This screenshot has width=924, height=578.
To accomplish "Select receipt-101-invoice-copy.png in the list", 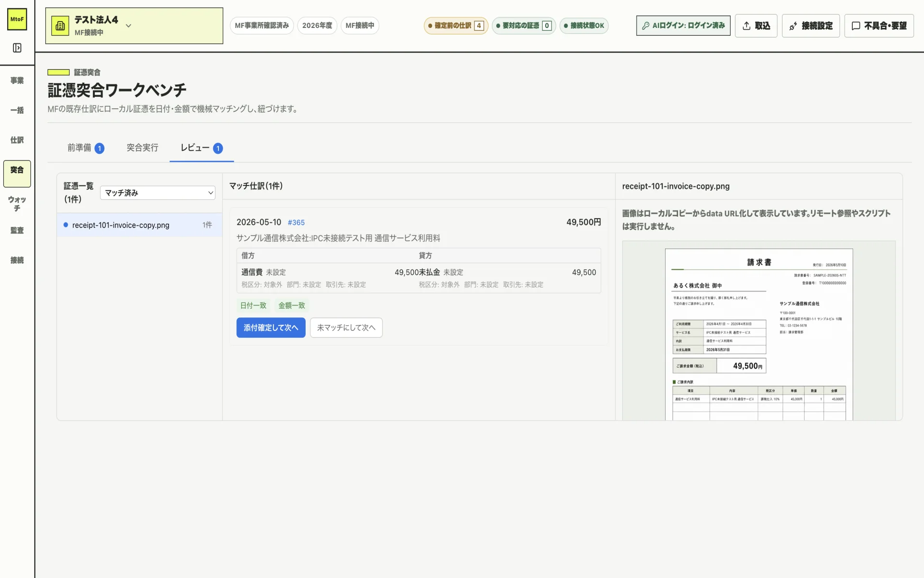I will pos(140,225).
